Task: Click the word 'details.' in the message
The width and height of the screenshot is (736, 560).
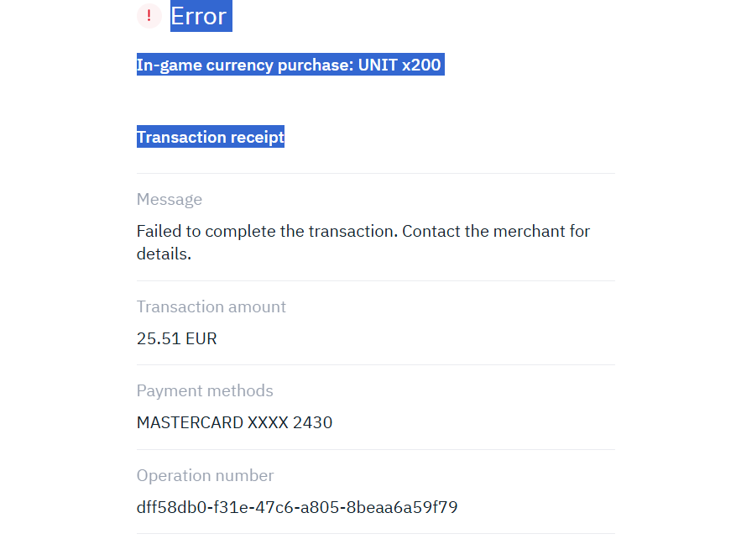Action: tap(164, 253)
